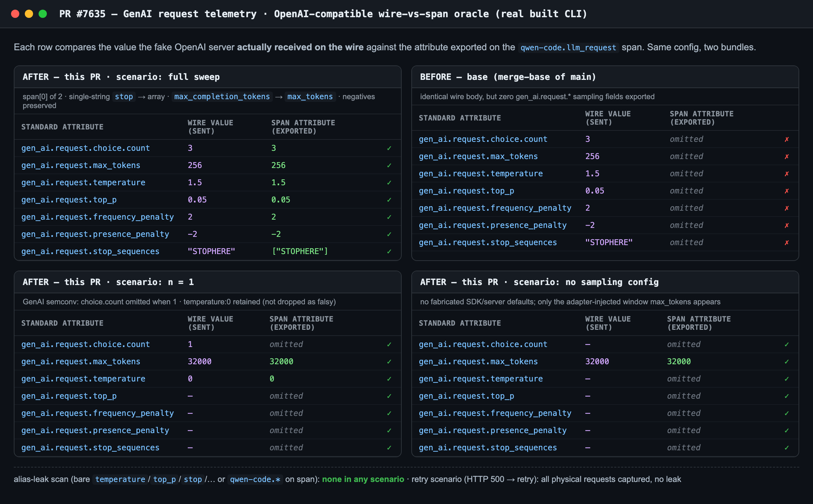Click the check mark for temperature in full sweep panel
The width and height of the screenshot is (813, 504).
click(x=389, y=183)
